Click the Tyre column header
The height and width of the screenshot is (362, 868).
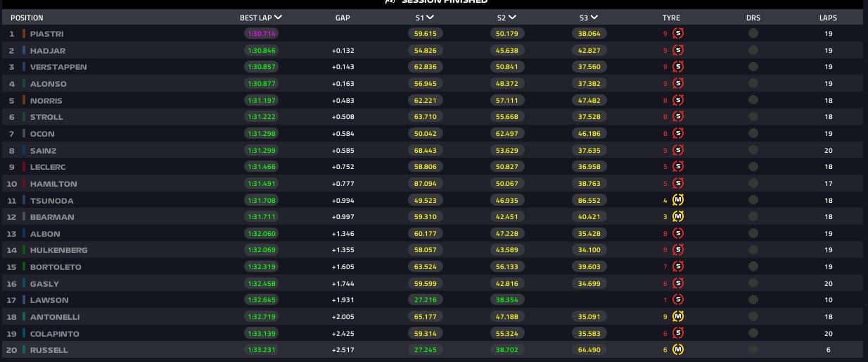tap(671, 18)
